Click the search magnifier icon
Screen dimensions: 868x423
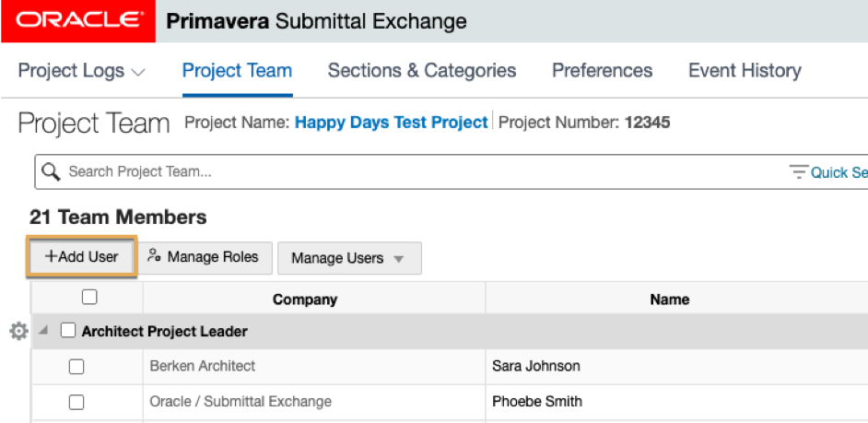click(x=53, y=171)
